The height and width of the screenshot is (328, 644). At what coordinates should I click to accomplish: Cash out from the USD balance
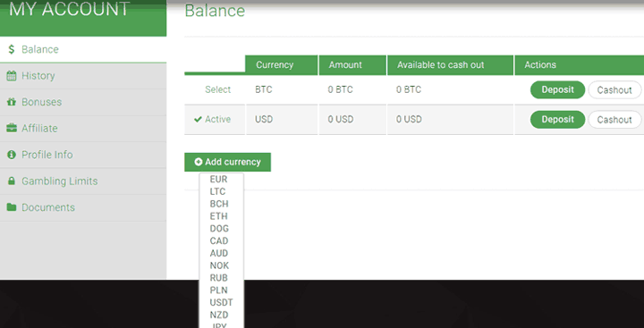pos(614,120)
